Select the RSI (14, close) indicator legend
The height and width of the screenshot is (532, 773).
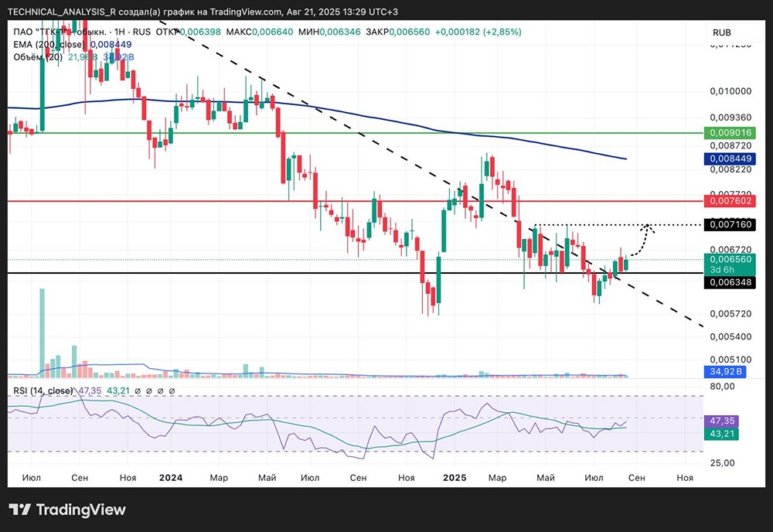[43, 391]
